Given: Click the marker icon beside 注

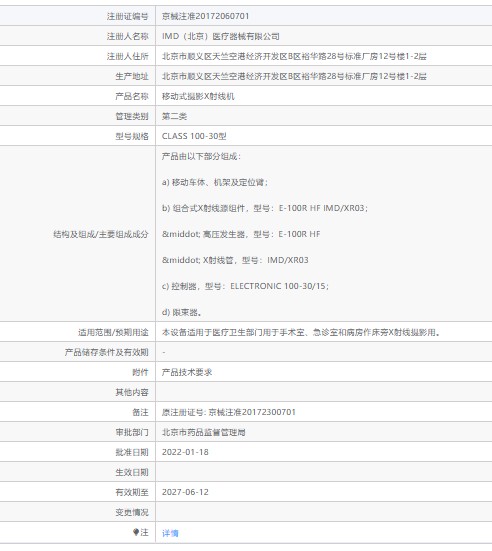Looking at the screenshot, I should pyautogui.click(x=136, y=532).
